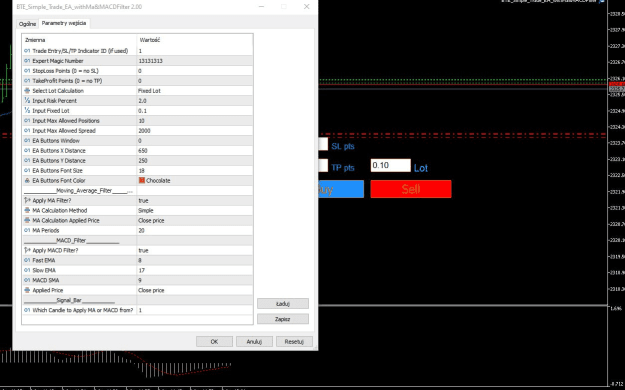Click the fraction icon beside Input Risk Percent

[27, 100]
